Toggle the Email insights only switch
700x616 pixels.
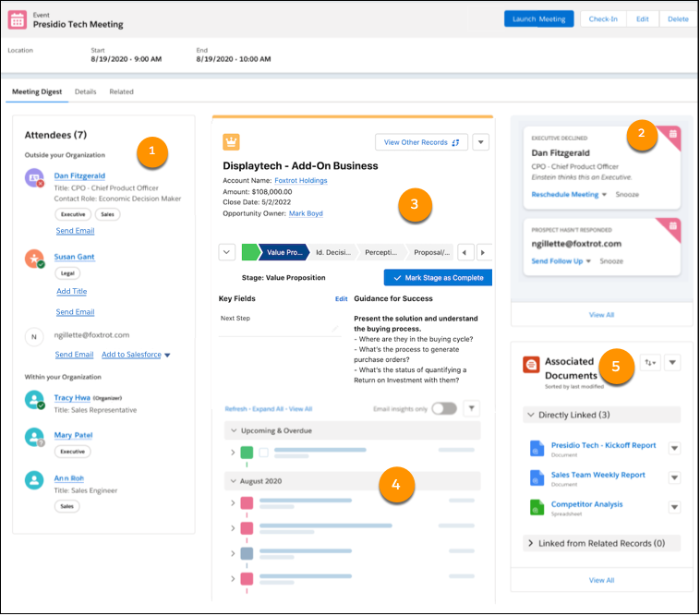coord(444,408)
